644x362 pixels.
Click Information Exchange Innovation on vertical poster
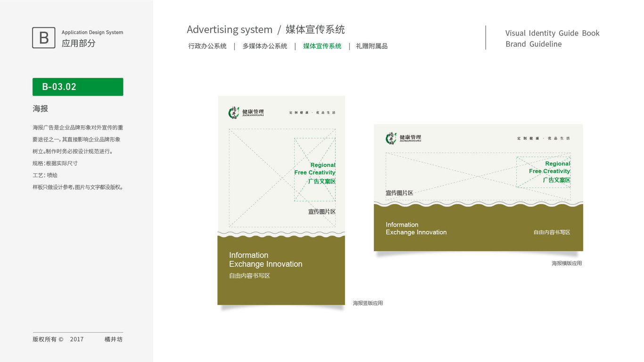tap(266, 260)
